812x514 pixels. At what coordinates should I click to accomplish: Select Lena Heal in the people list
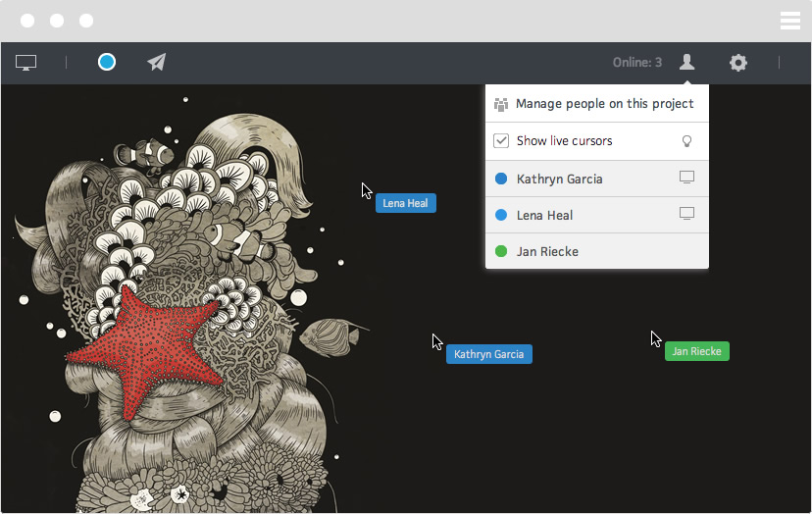(x=597, y=215)
